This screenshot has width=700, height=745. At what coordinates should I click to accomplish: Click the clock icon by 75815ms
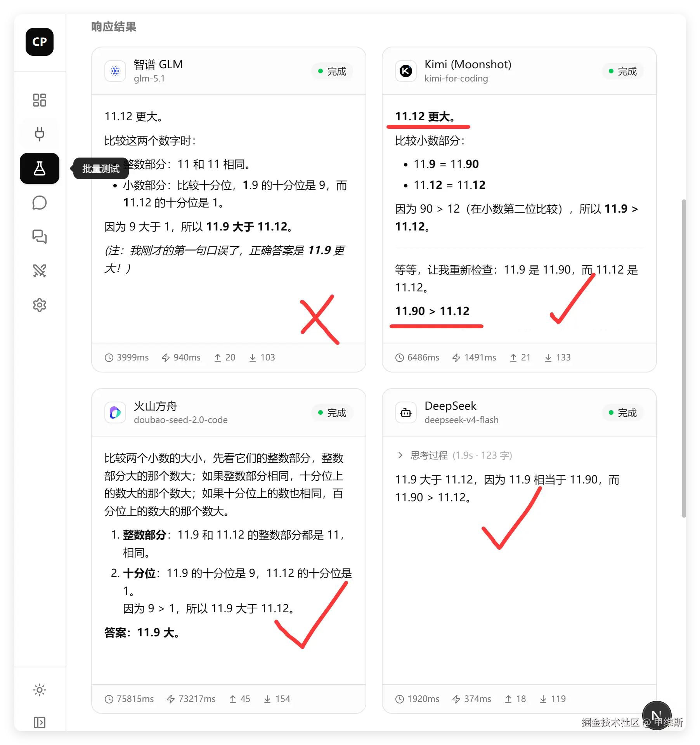coord(109,699)
